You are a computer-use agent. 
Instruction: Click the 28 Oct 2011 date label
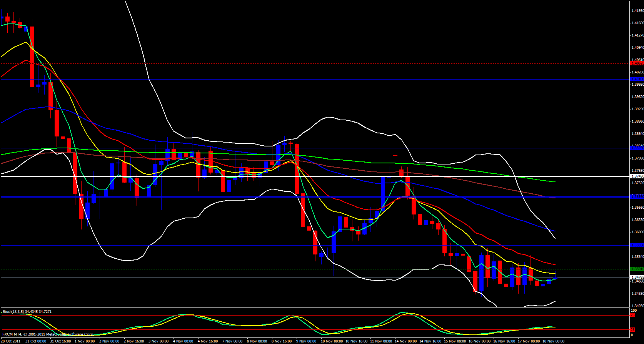[11, 341]
